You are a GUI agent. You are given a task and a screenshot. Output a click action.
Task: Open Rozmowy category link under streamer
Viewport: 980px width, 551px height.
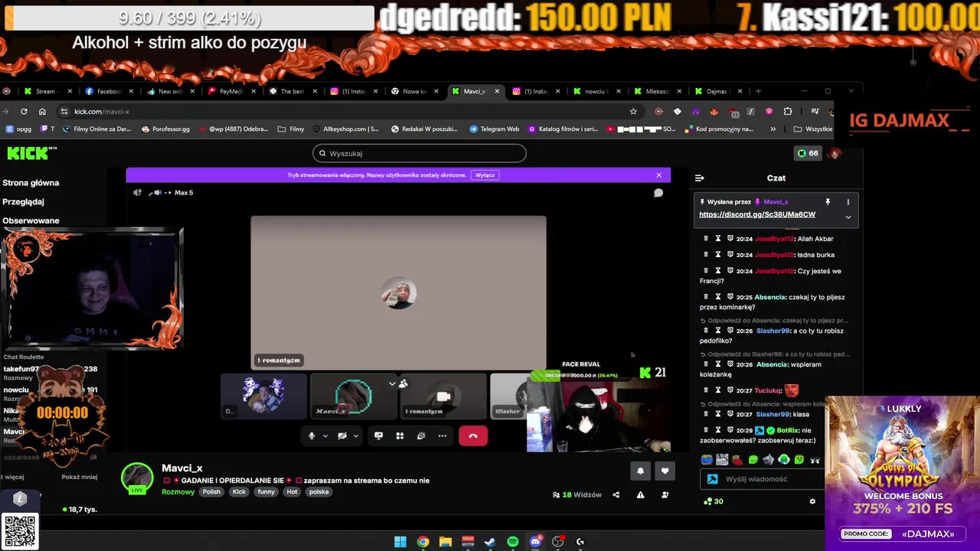pyautogui.click(x=178, y=492)
